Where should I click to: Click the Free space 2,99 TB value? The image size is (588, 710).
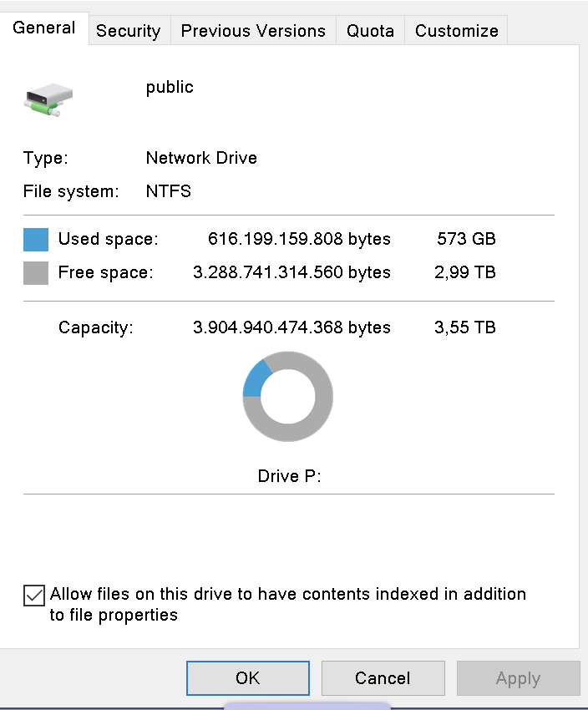tap(465, 272)
